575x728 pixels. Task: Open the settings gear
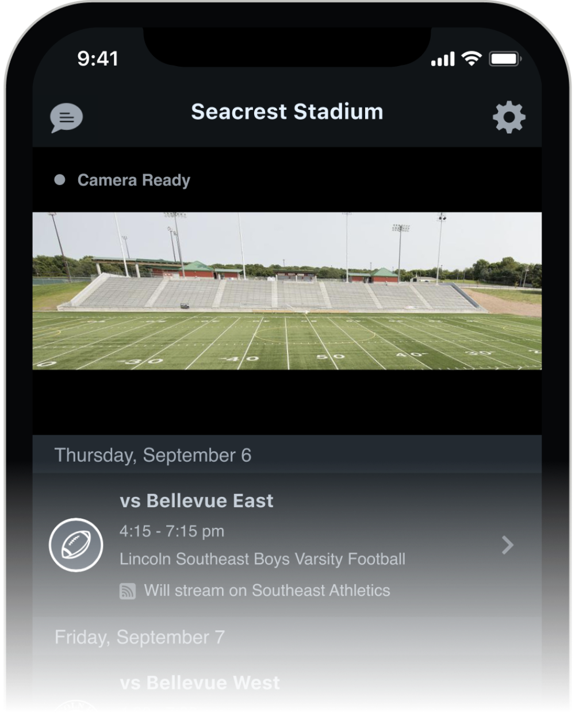click(x=508, y=117)
